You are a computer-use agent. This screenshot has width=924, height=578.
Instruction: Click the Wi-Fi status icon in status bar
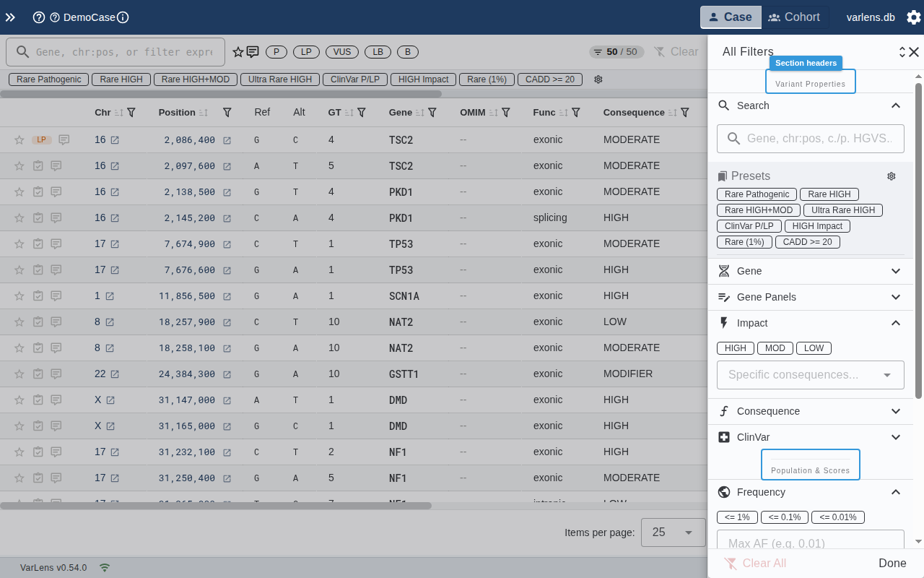point(104,568)
